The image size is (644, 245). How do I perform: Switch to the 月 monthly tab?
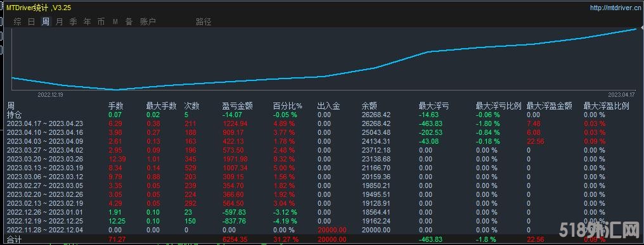pyautogui.click(x=60, y=22)
